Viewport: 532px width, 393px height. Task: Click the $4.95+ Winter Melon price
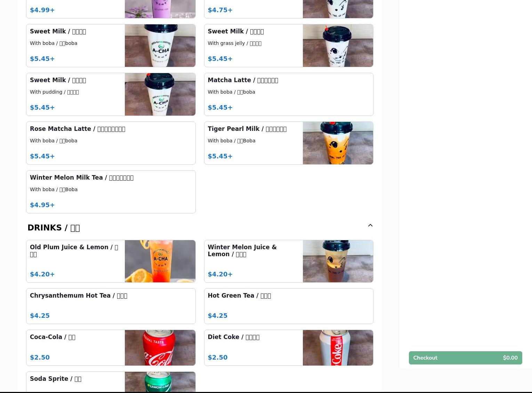tap(42, 205)
